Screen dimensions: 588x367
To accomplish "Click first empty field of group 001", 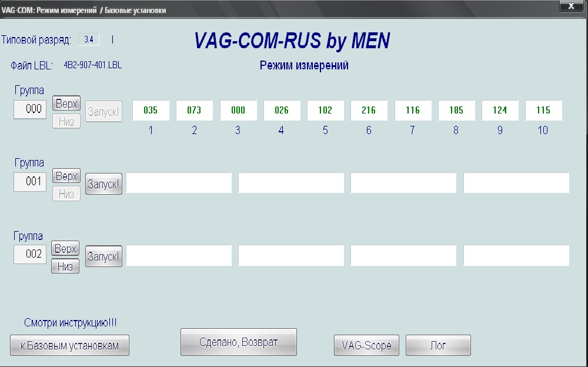I will (179, 183).
